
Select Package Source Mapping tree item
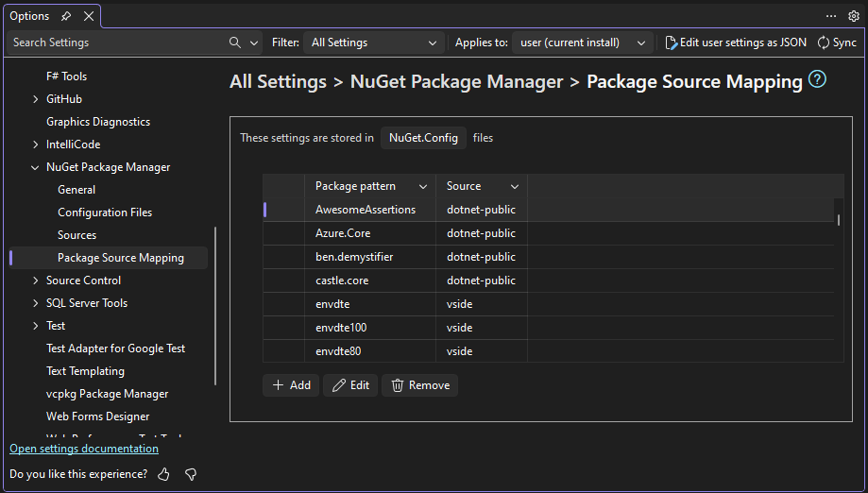(x=109, y=258)
